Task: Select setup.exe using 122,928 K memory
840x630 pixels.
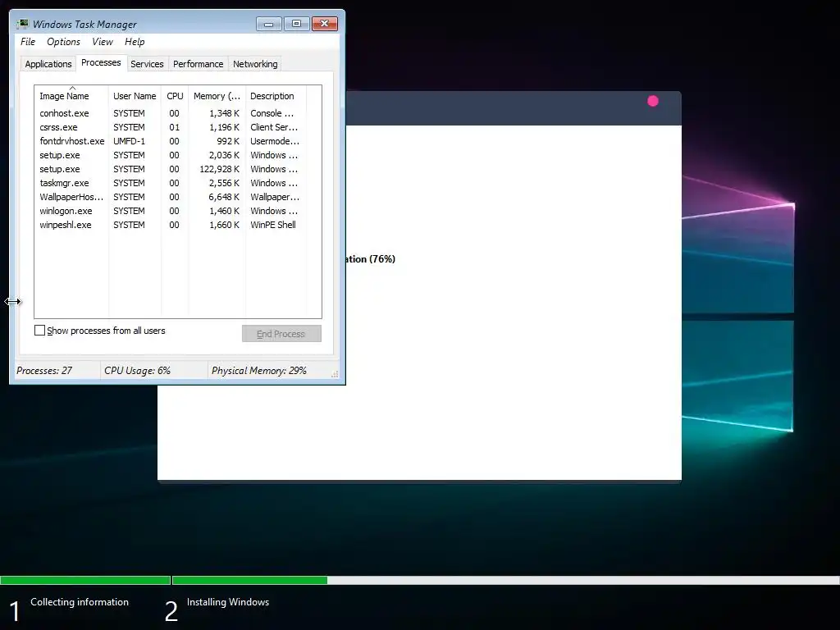Action: (171, 169)
